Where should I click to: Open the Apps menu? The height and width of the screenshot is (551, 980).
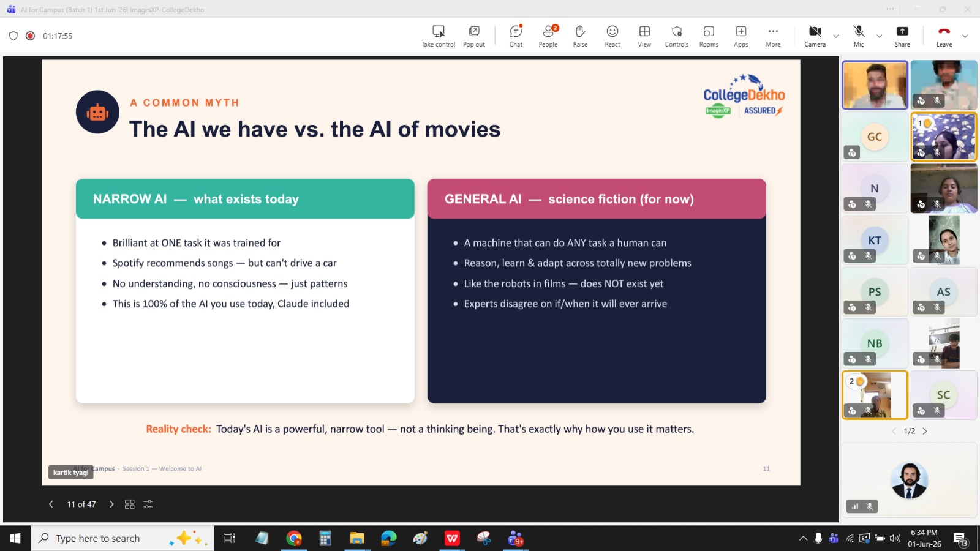click(x=741, y=36)
